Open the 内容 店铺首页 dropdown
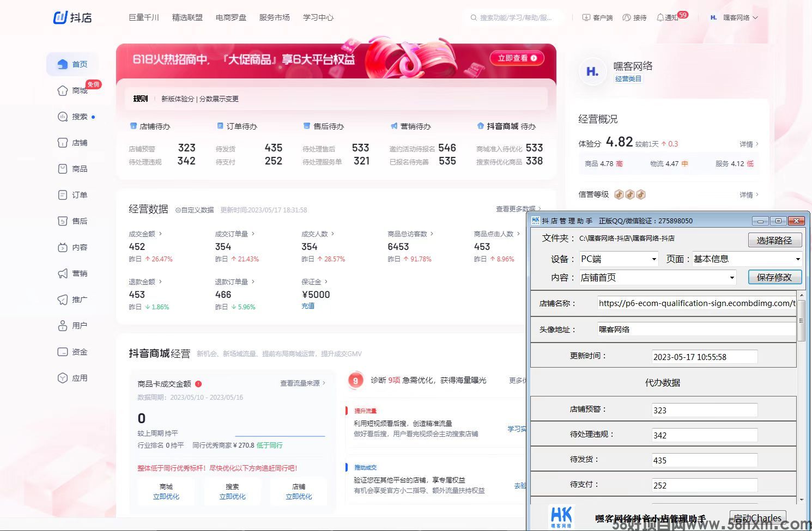Screen dimensions: 812x531 click(x=657, y=278)
